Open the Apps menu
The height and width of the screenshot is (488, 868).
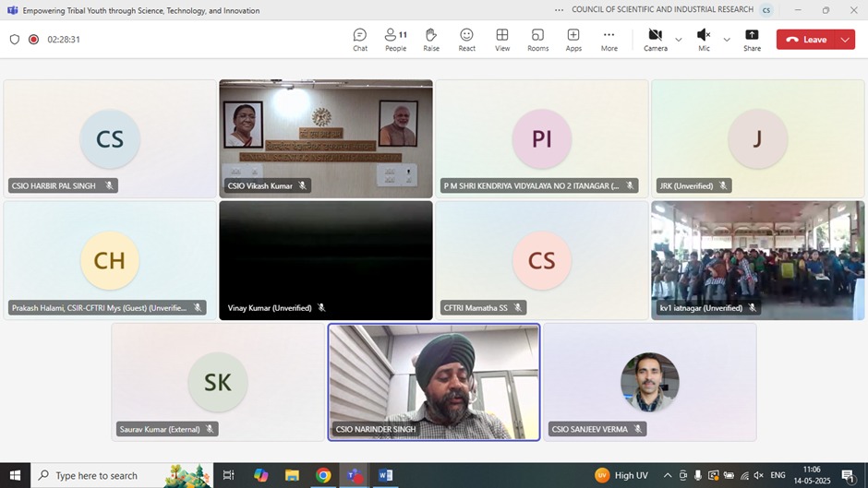point(573,40)
